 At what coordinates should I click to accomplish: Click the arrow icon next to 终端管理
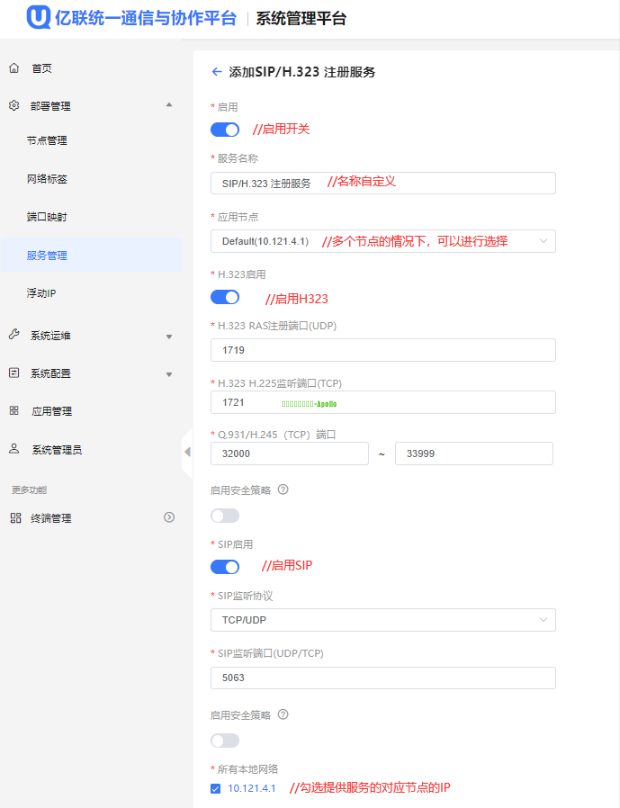(169, 517)
